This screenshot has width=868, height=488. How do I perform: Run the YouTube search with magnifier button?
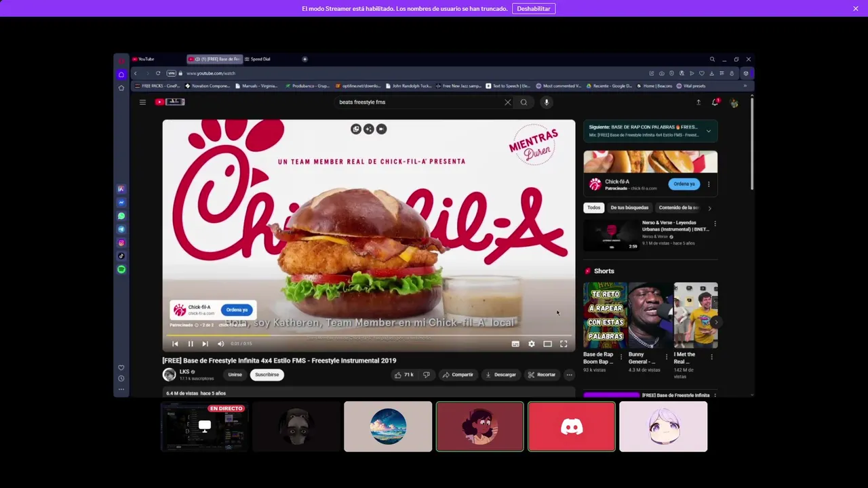pyautogui.click(x=524, y=102)
